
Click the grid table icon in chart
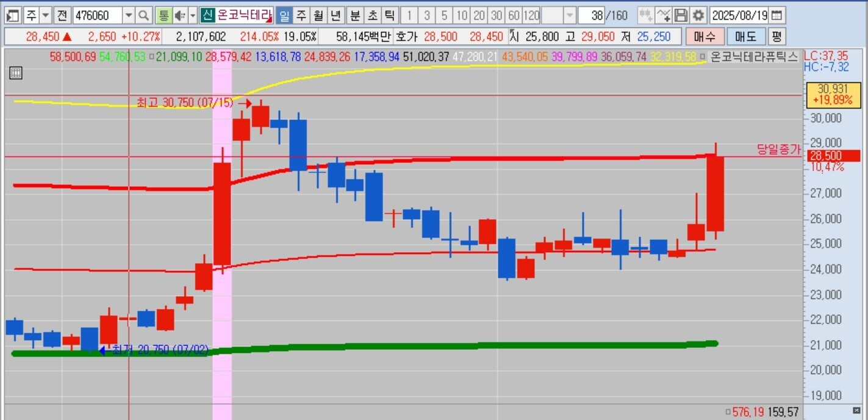[16, 73]
